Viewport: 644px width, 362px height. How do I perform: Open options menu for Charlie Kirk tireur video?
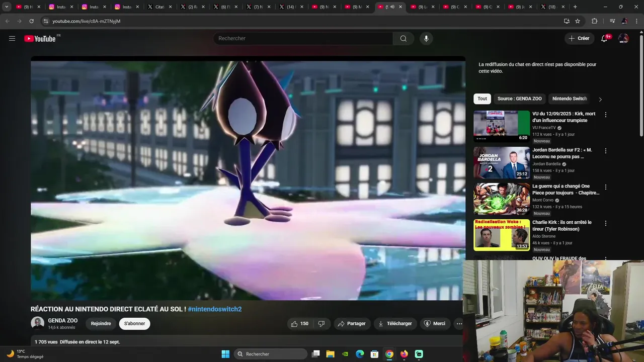[x=606, y=223]
